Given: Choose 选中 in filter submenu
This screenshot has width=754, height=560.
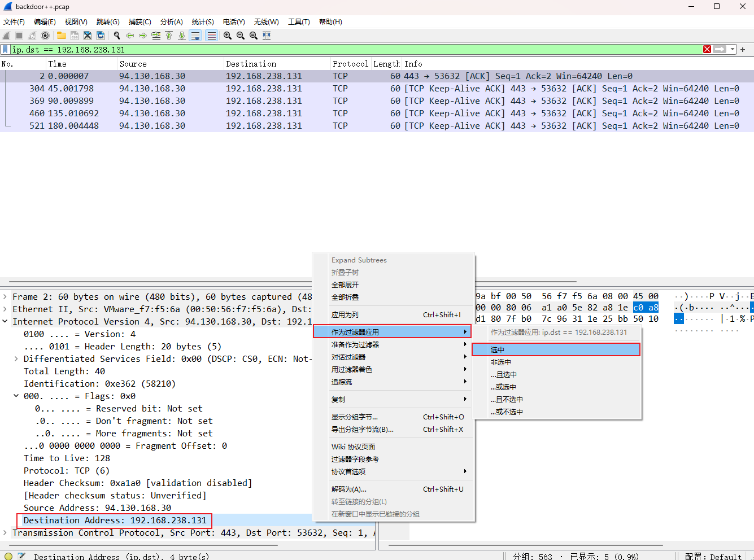Looking at the screenshot, I should 556,349.
